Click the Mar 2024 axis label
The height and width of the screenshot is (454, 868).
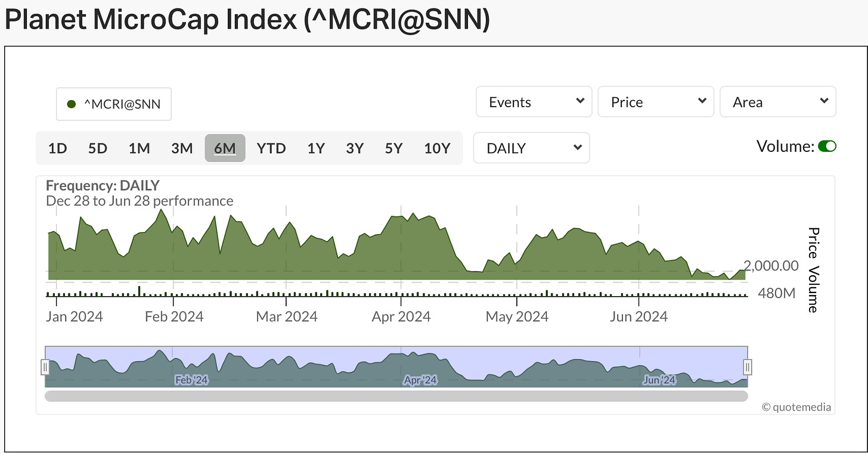click(287, 316)
